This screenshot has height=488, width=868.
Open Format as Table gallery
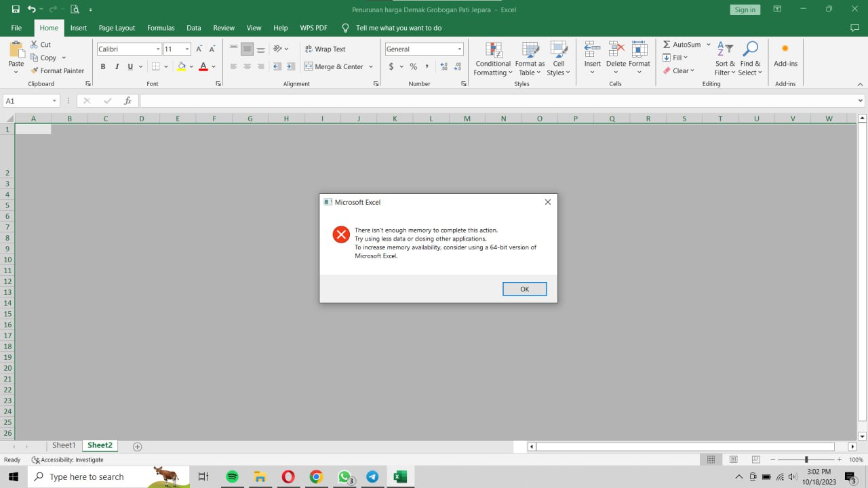click(x=530, y=59)
